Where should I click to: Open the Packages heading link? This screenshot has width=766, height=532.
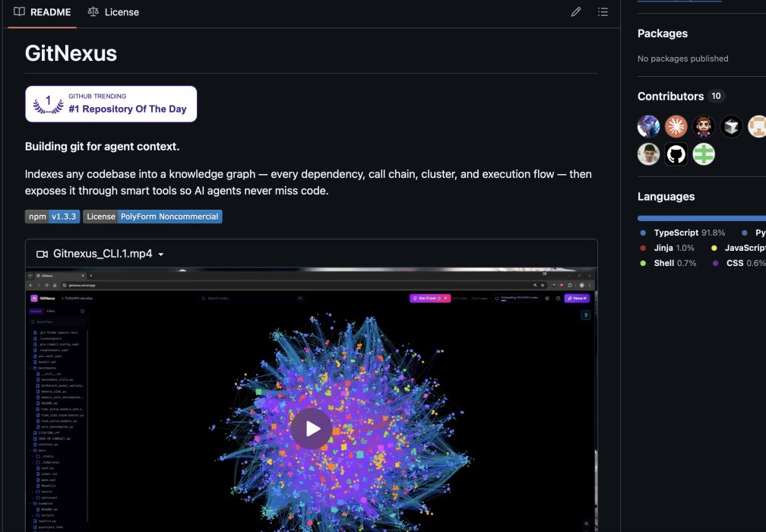coord(663,33)
